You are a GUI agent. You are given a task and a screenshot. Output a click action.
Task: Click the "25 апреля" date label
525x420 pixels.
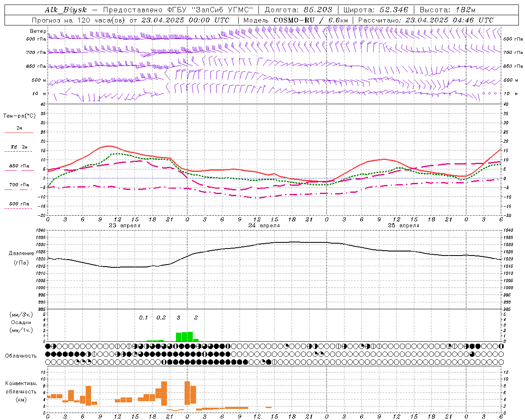403,226
